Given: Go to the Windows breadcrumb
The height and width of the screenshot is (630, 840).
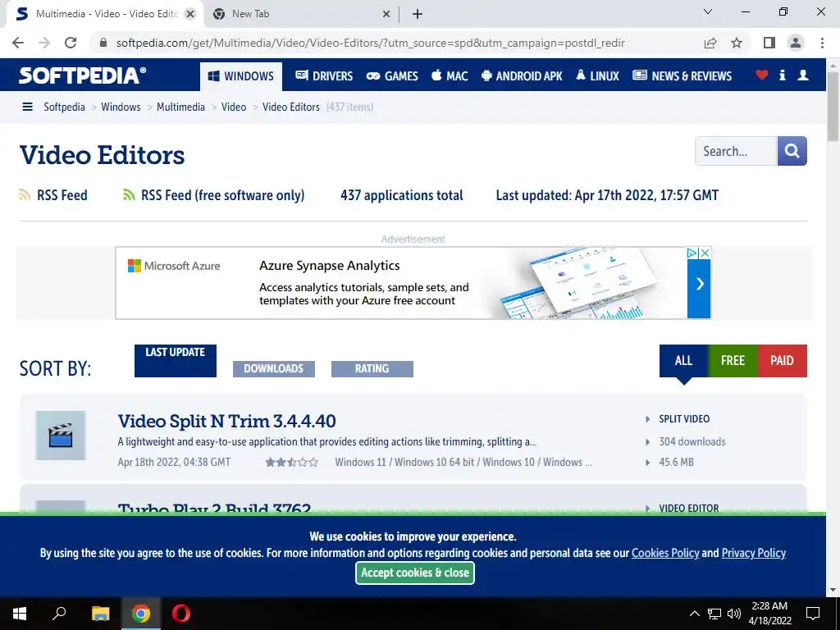Looking at the screenshot, I should [121, 107].
